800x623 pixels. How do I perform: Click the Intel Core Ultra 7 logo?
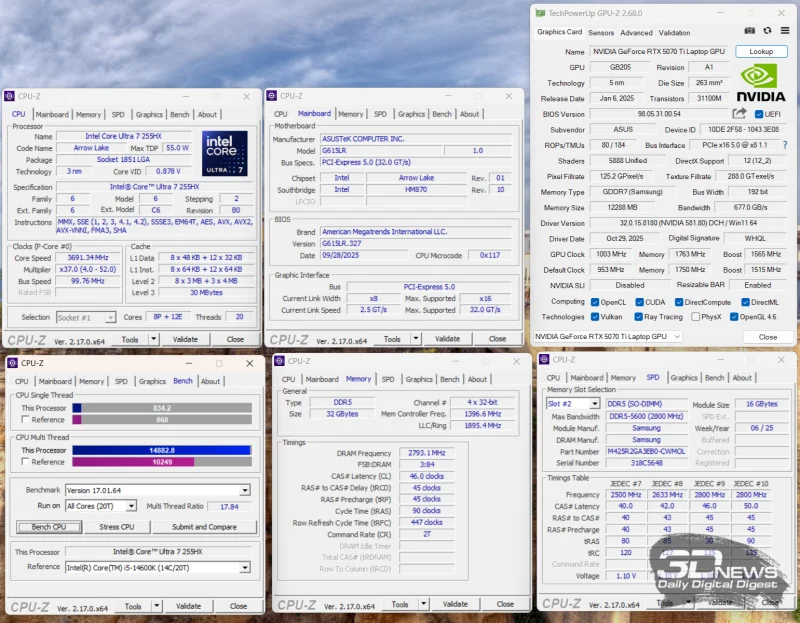(225, 152)
